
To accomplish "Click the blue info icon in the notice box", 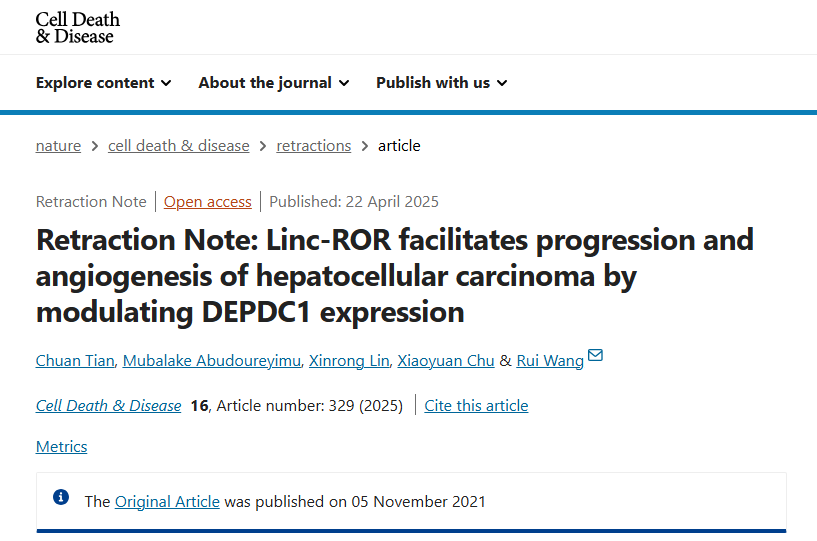I will pyautogui.click(x=61, y=497).
